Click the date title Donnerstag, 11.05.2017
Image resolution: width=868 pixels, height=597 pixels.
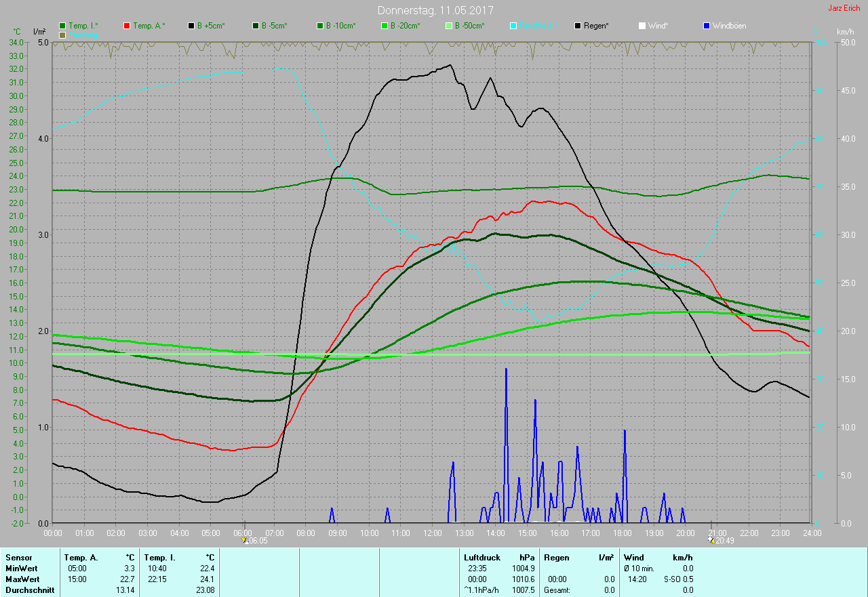[435, 10]
